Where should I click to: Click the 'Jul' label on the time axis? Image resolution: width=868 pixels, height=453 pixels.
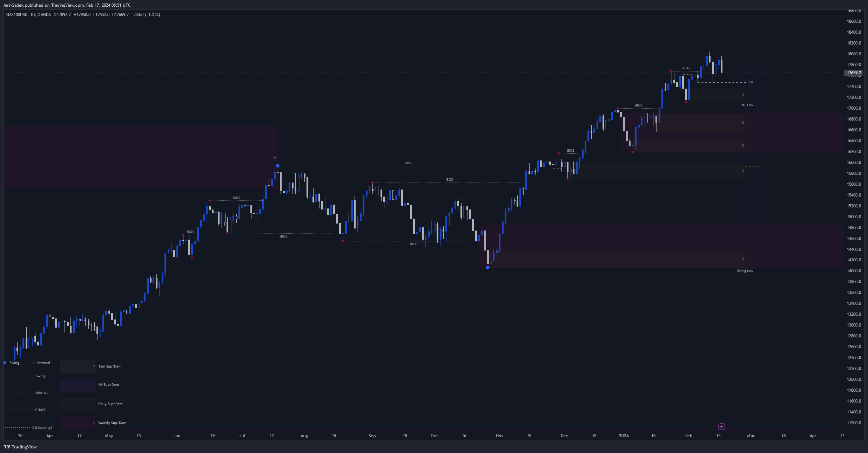(242, 436)
